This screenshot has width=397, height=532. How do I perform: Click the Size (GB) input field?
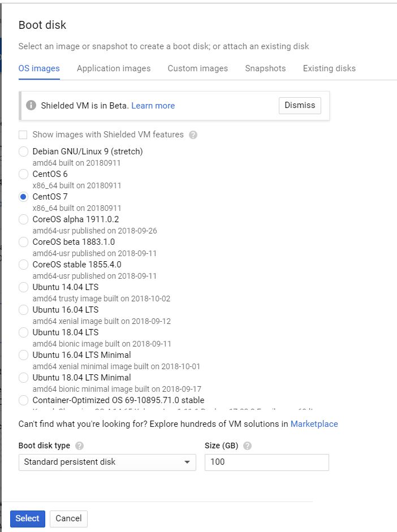click(266, 462)
